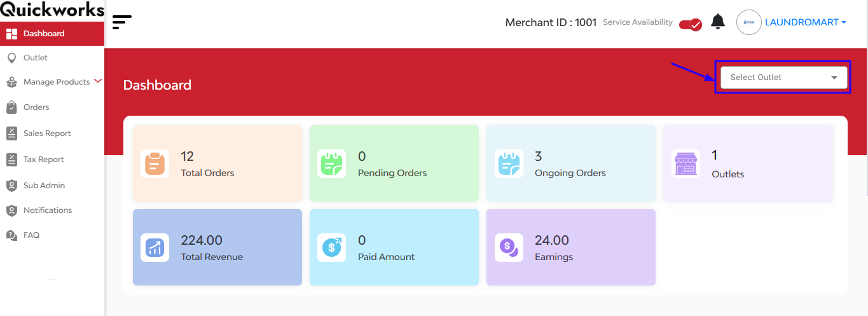Toggle the Service Availability switch
This screenshot has width=868, height=316.
pos(690,25)
